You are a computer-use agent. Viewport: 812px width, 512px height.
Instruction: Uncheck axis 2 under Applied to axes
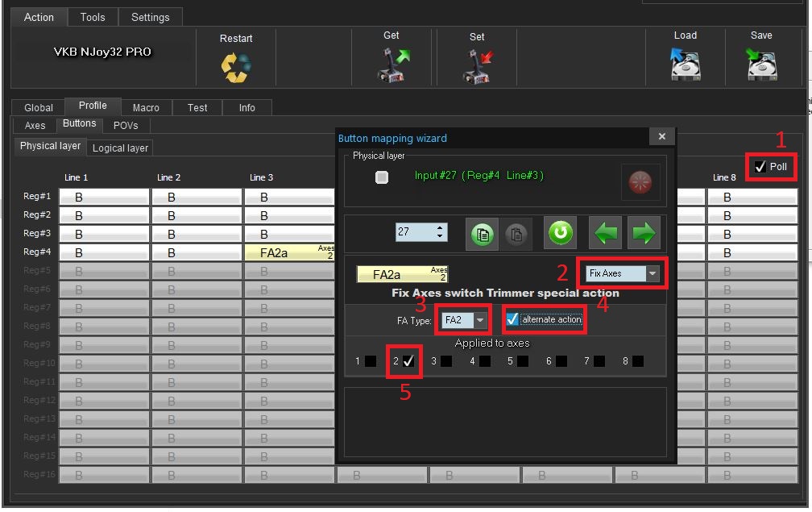tap(409, 361)
